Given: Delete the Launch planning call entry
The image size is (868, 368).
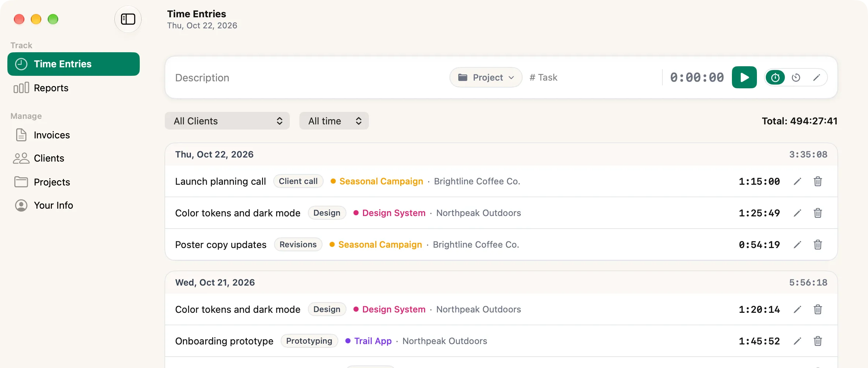Looking at the screenshot, I should point(818,181).
